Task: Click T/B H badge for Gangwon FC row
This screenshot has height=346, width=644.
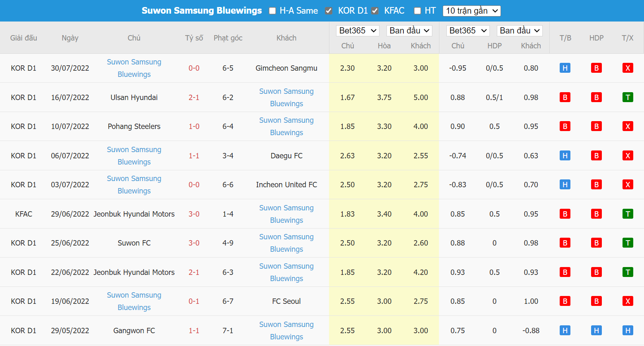Action: click(x=565, y=330)
